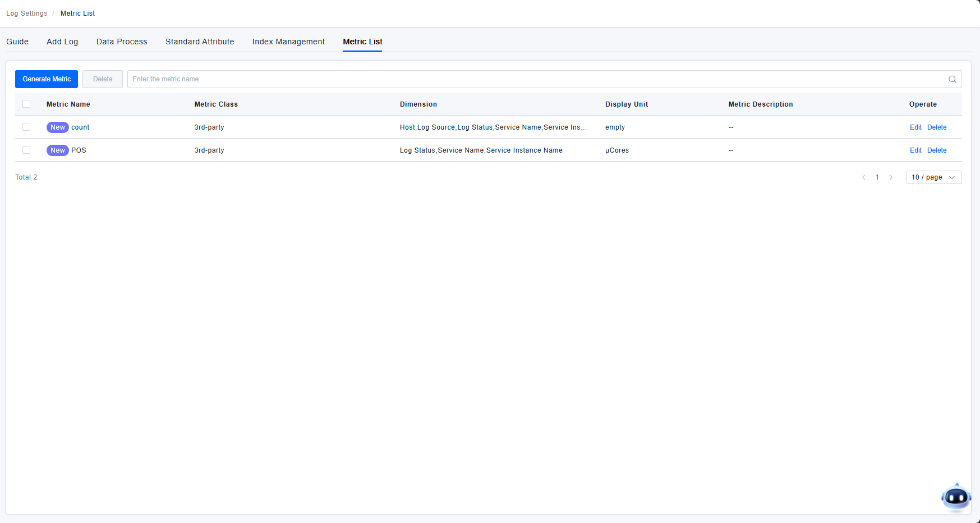
Task: Edit the count metric
Action: tap(915, 127)
